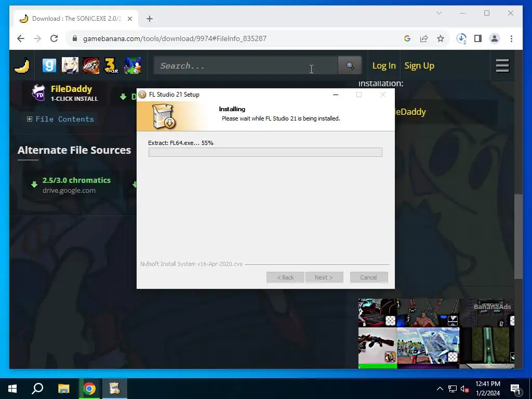Viewport: 532px width, 399px height.
Task: Open Chrome profile avatar
Action: (495, 38)
